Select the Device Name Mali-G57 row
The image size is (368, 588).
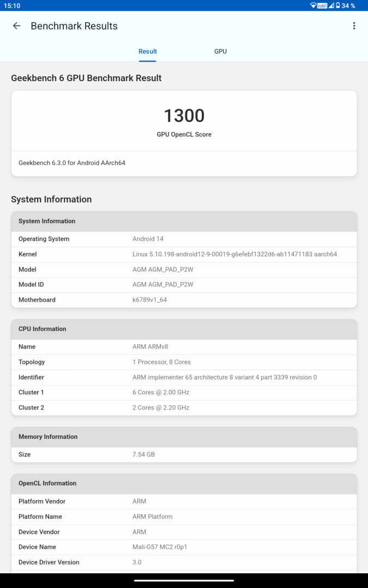[x=184, y=547]
